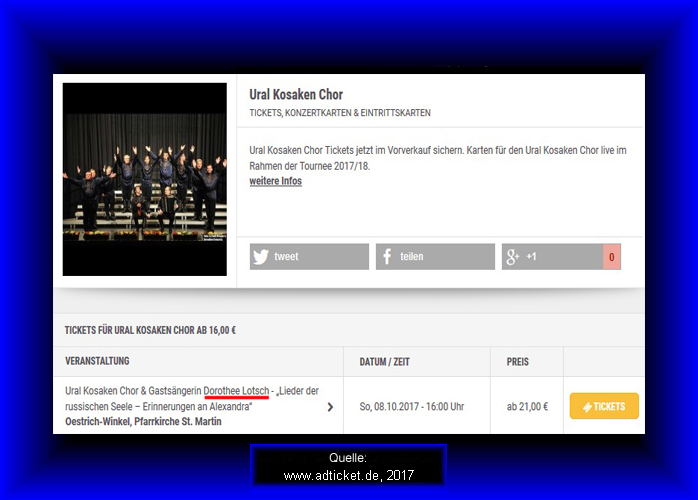This screenshot has height=500, width=698.
Task: Click the PREIS column header
Action: coord(518,362)
